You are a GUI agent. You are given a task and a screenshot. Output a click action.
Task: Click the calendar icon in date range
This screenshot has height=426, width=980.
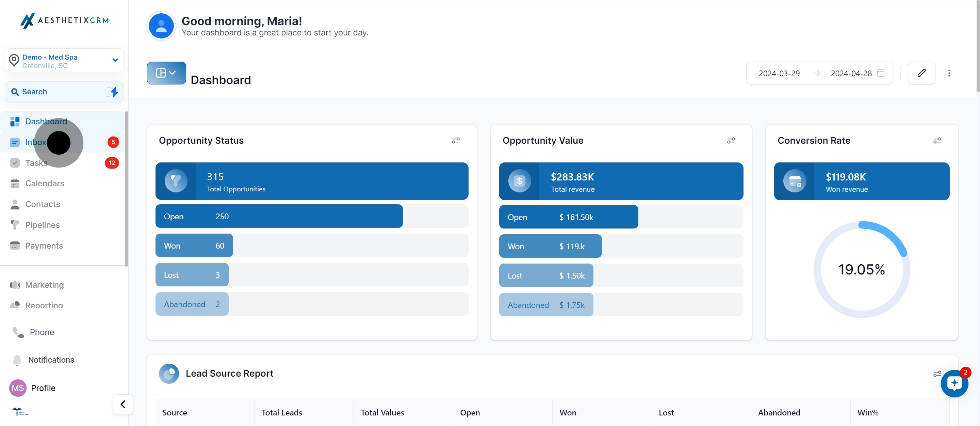click(x=880, y=73)
